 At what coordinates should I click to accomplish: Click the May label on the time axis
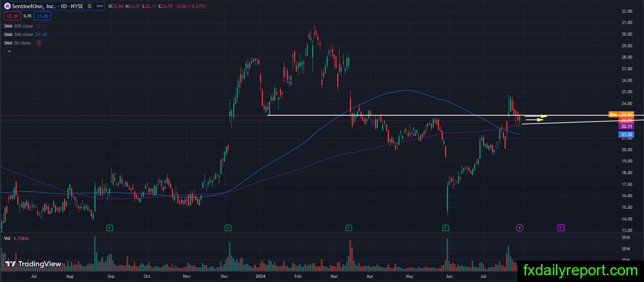pyautogui.click(x=409, y=276)
